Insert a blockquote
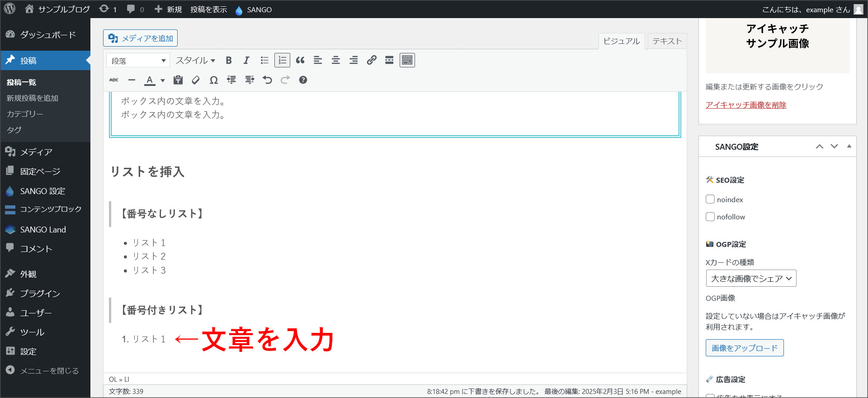Viewport: 868px width, 398px height. coord(300,60)
